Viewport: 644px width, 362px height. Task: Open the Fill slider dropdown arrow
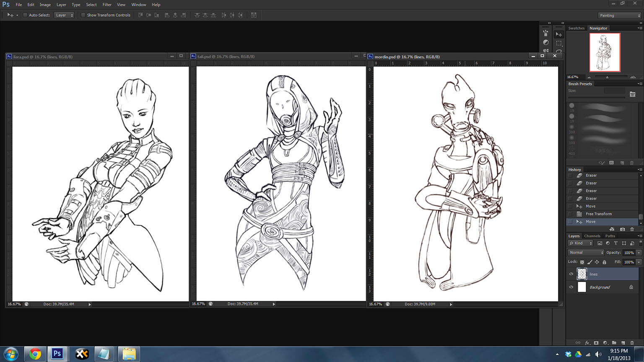pos(639,262)
